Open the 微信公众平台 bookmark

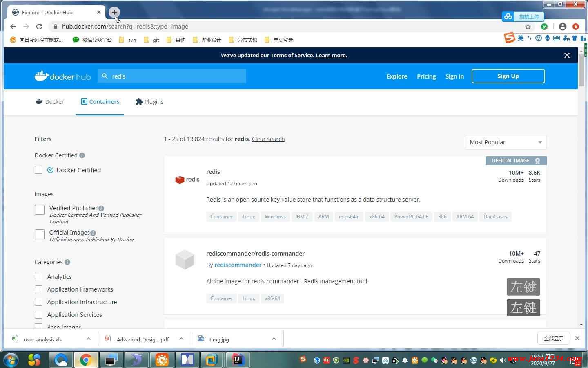92,40
